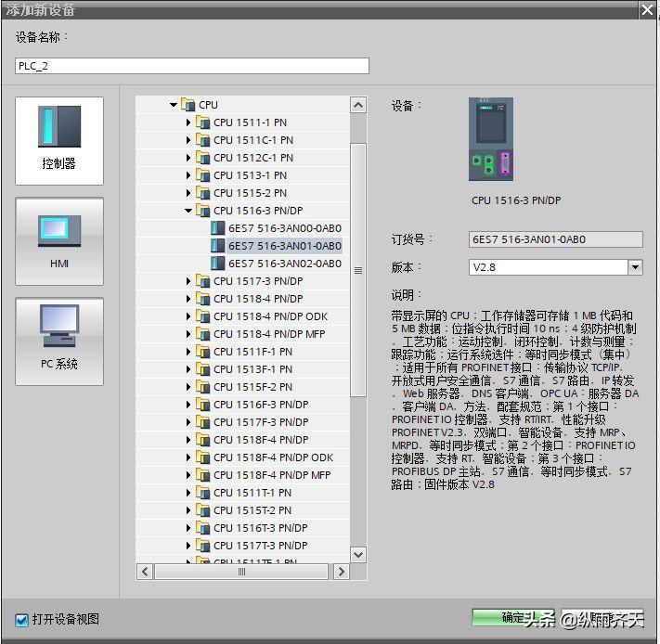
Task: Expand the CPU 1511-1 PN node
Action: [x=188, y=122]
